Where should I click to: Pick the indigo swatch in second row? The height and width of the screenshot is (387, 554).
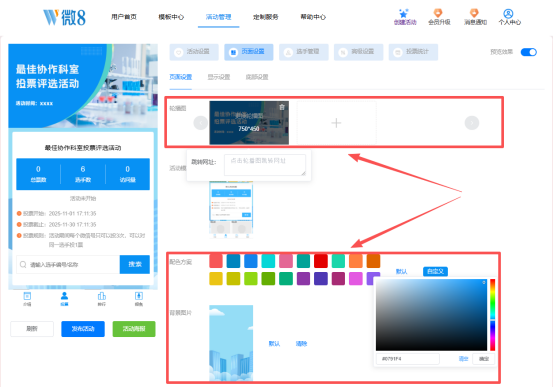321,278
